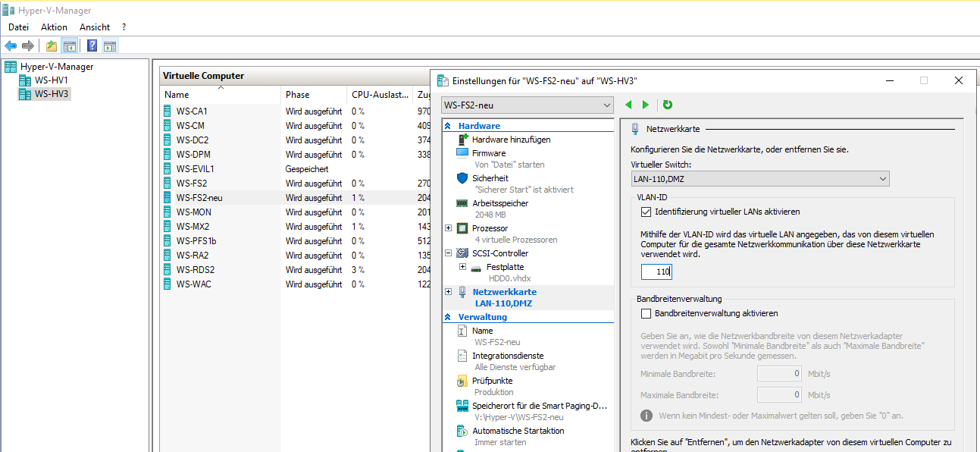Screen dimensions: 980x452
Task: Click the up-one-level folder toolbar icon
Action: pyautogui.click(x=52, y=46)
